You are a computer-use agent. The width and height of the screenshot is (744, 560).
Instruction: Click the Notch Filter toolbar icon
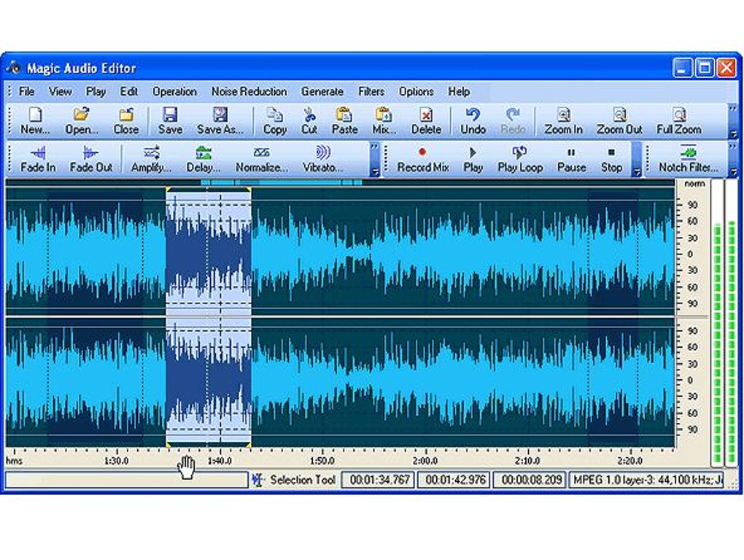pyautogui.click(x=688, y=153)
